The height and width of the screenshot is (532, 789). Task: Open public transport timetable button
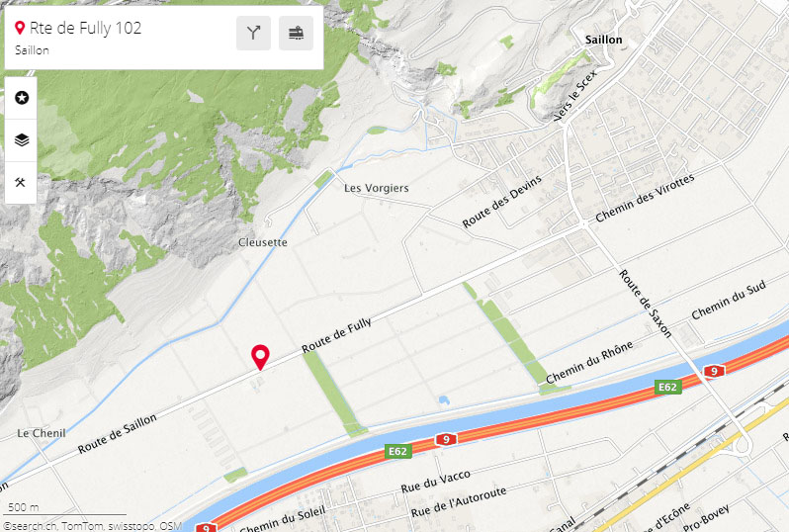click(x=296, y=34)
